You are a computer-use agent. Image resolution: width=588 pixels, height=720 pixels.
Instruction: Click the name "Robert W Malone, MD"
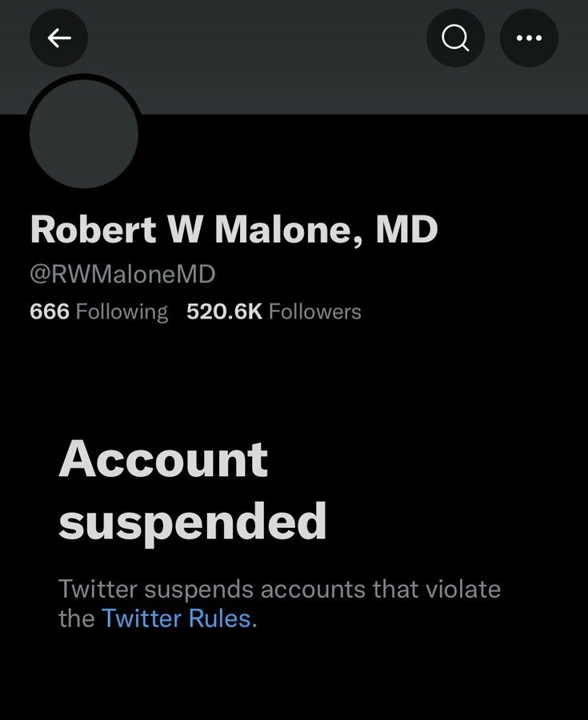click(x=234, y=230)
